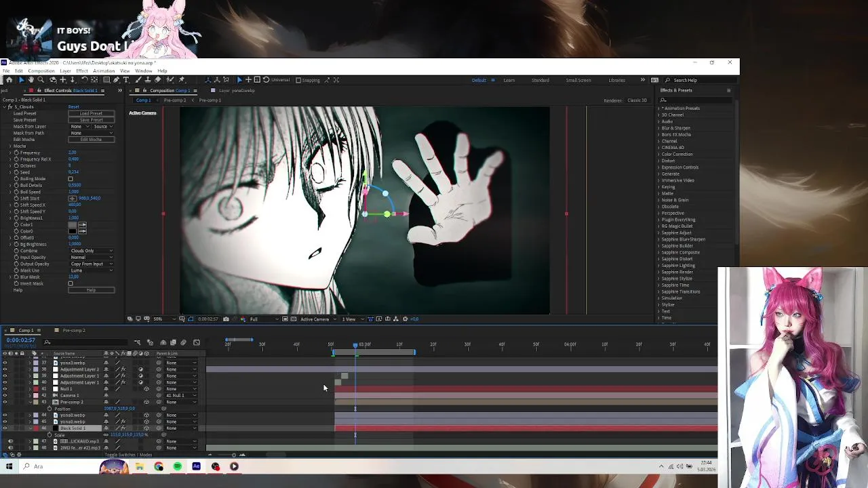Viewport: 868px width, 488px height.
Task: Click the Load Preset button
Action: (x=92, y=113)
